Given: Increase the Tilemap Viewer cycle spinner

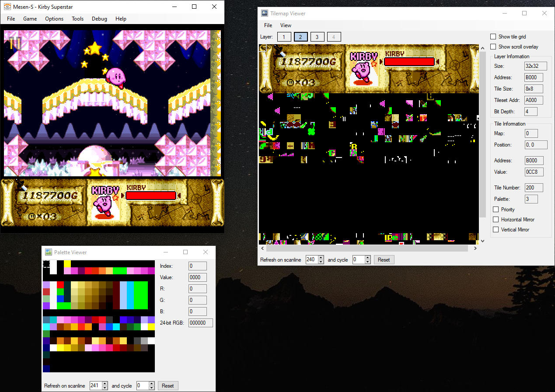Looking at the screenshot, I should pos(368,258).
